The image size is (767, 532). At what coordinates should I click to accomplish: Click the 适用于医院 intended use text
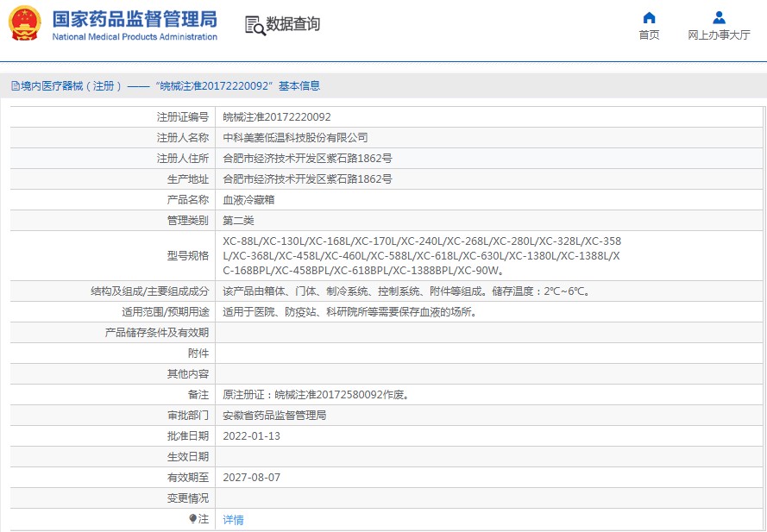[x=349, y=312]
